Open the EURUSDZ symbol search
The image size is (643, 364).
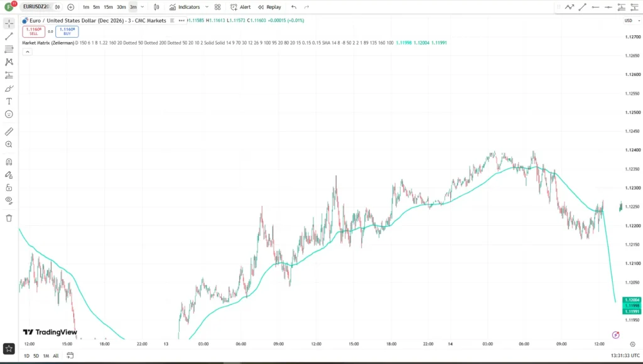click(36, 7)
